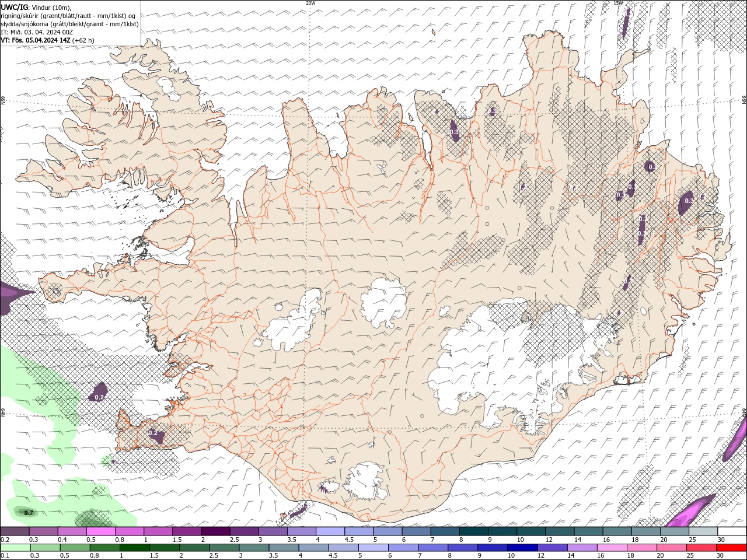Pick the darkest purple 2 swatch, upper legend row

[215, 531]
